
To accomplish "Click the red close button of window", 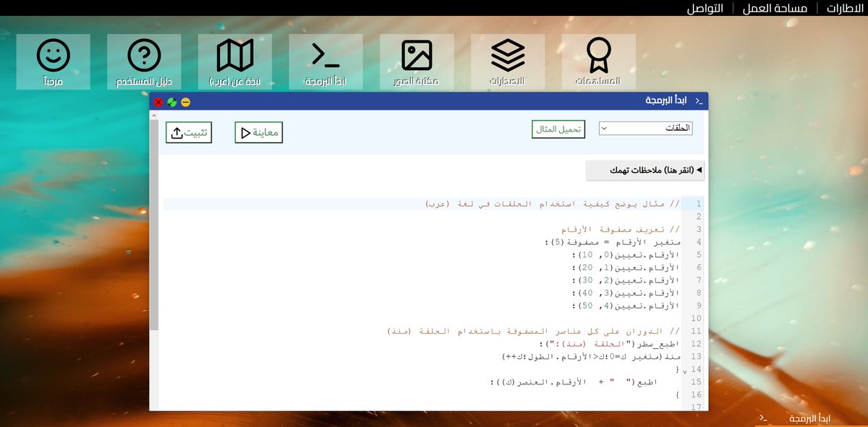I will click(x=158, y=102).
